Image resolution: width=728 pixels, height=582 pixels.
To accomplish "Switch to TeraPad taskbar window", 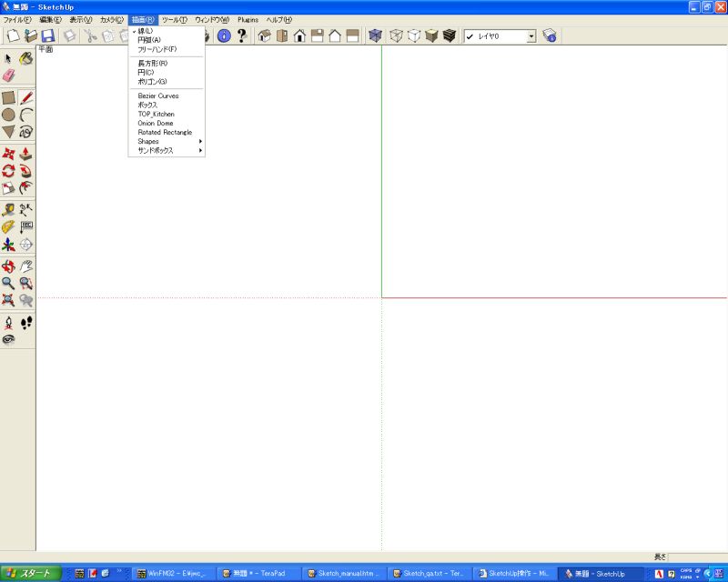I will [260, 574].
